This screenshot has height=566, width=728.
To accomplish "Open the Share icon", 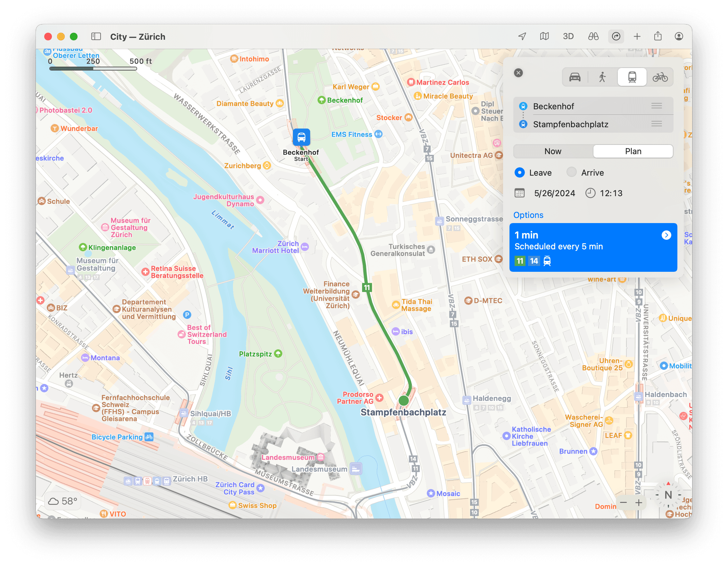I will tap(658, 36).
